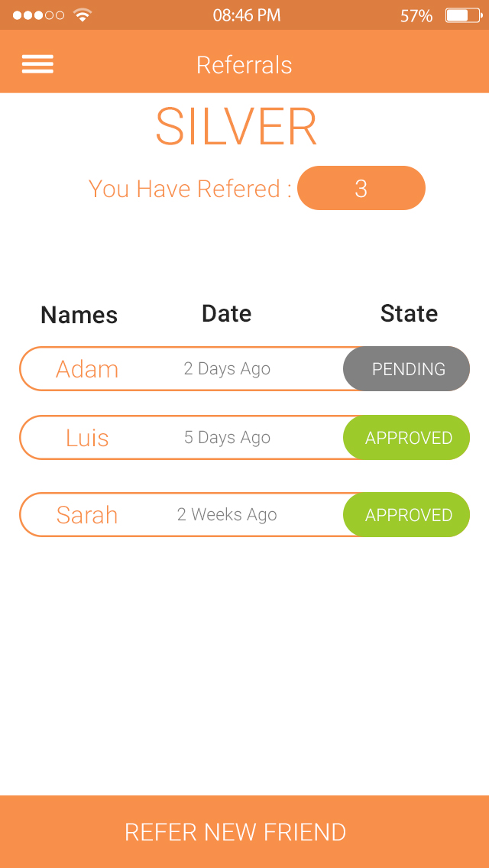Select the State column header
Screen dimensions: 489x868
pyautogui.click(x=409, y=313)
